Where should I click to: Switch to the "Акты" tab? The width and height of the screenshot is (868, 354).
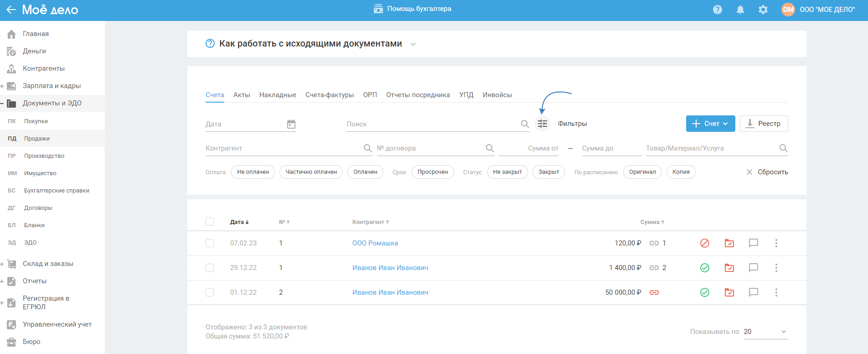coord(242,95)
